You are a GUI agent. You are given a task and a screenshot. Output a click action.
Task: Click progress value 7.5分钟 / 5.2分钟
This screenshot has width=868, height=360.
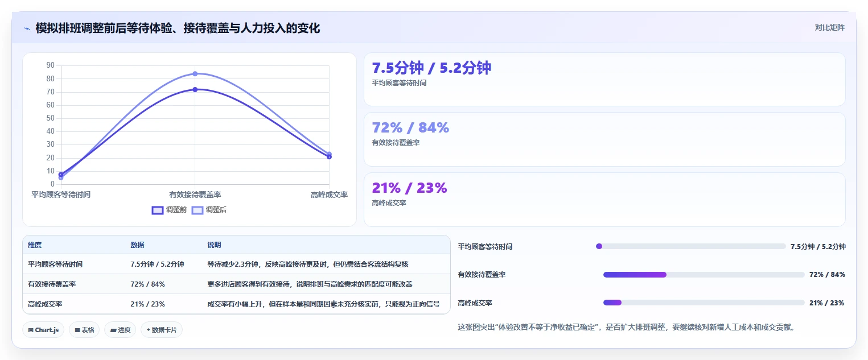[818, 247]
